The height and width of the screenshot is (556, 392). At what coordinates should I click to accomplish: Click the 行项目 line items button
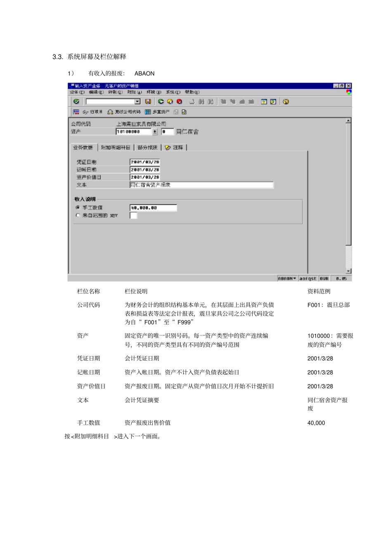[92, 112]
